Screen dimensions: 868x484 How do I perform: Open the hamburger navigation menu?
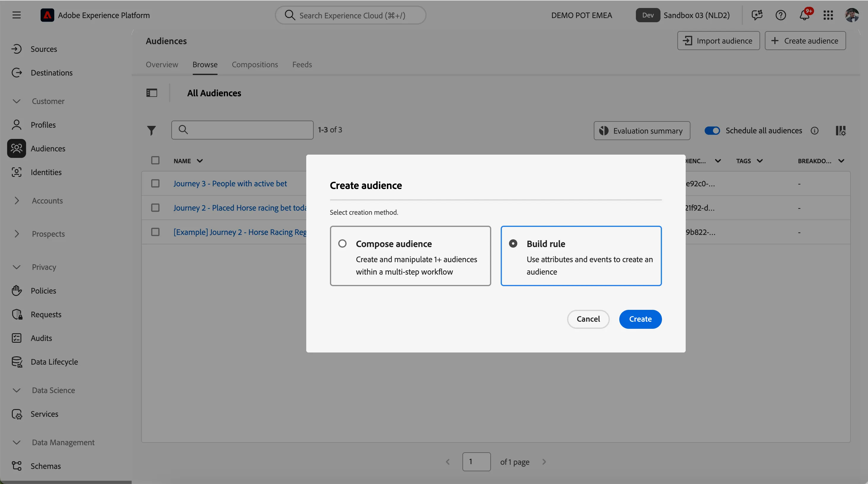(17, 15)
